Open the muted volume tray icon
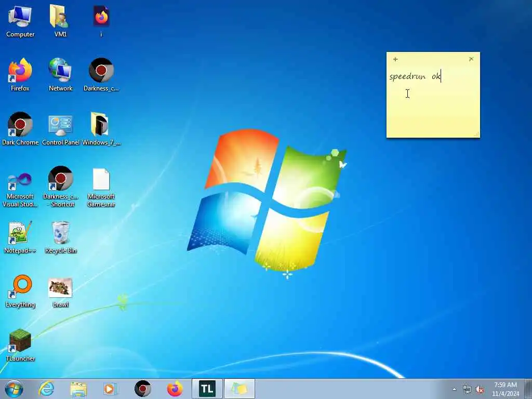 pyautogui.click(x=480, y=390)
